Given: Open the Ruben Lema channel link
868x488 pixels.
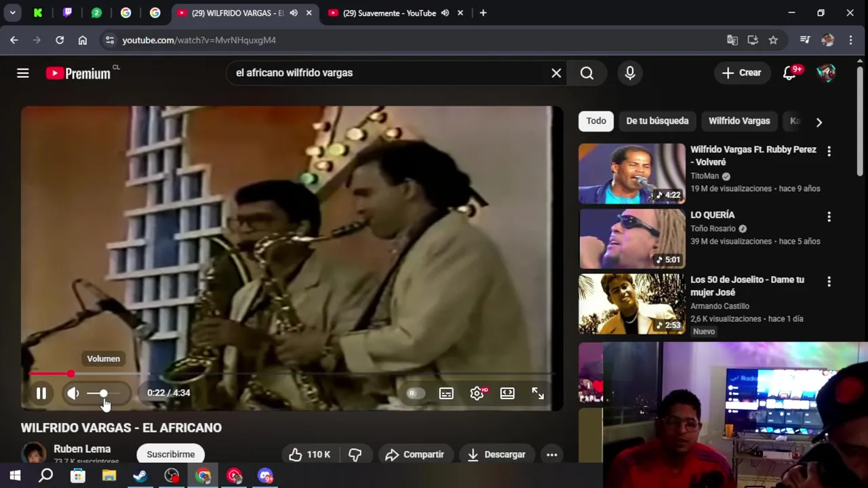Looking at the screenshot, I should [x=82, y=449].
